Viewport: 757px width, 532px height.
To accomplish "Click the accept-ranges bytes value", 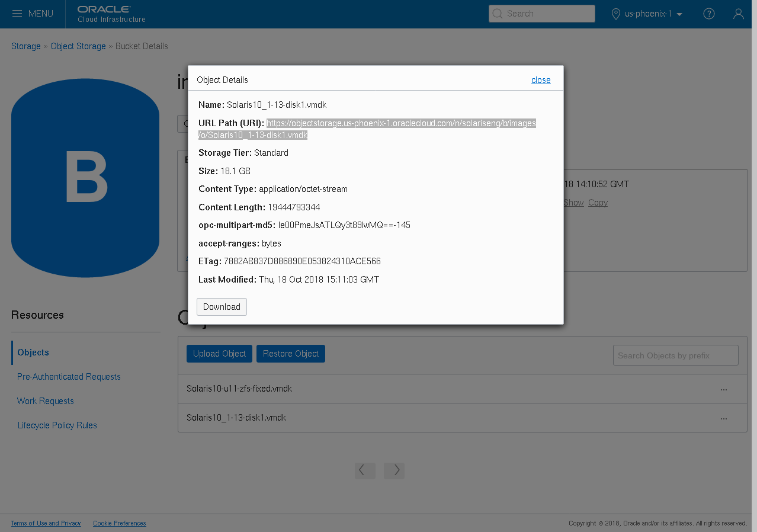I will point(271,243).
